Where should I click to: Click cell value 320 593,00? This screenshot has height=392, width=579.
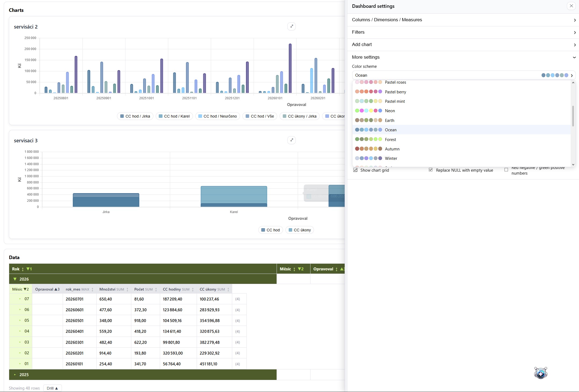173,353
